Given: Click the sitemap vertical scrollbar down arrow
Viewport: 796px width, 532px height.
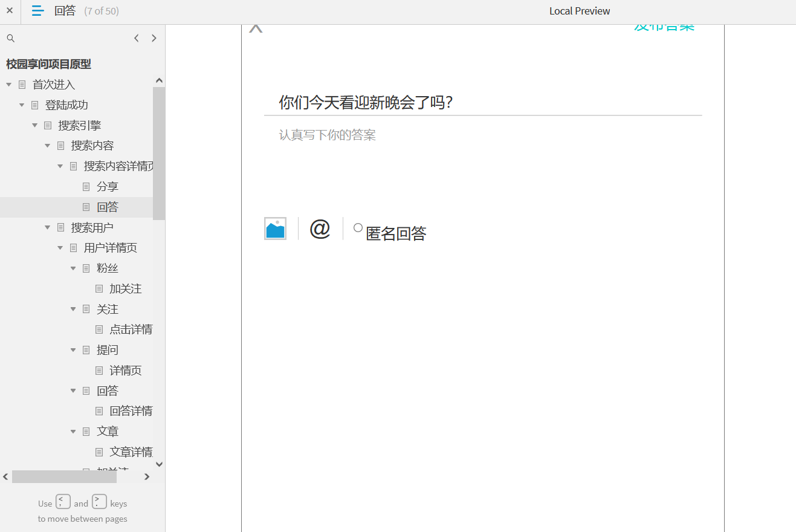Looking at the screenshot, I should [x=159, y=464].
